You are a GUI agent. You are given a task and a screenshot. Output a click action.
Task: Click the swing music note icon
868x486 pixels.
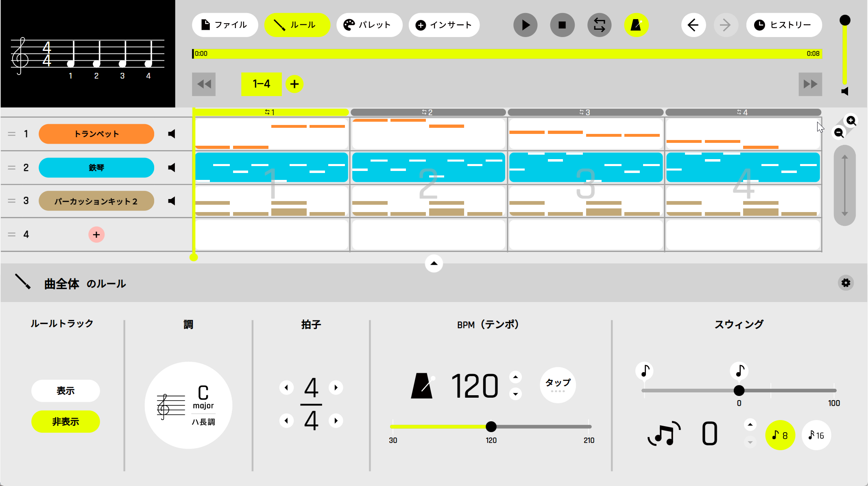tap(664, 434)
